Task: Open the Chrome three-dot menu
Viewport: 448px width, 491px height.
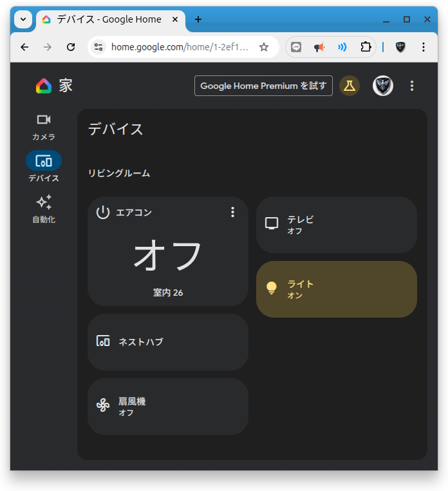Action: click(424, 47)
